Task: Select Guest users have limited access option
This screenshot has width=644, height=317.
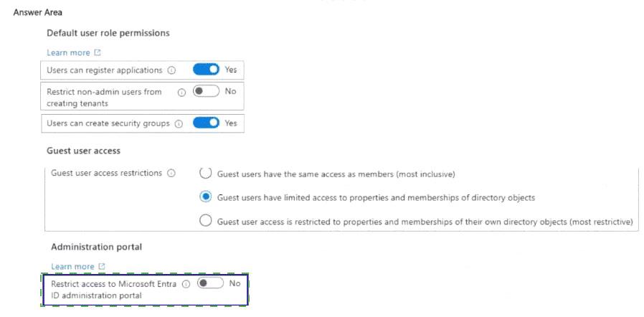Action: 206,197
